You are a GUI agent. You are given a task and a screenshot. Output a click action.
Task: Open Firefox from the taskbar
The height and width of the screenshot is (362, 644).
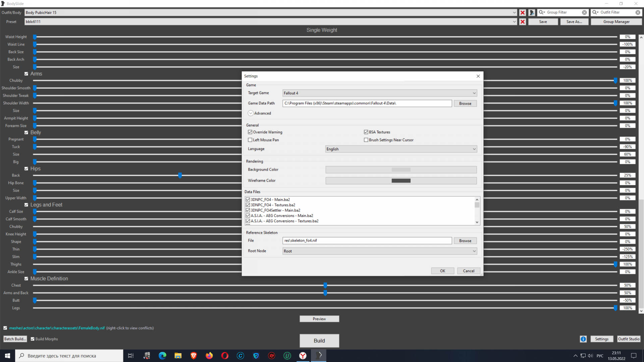pos(209,356)
